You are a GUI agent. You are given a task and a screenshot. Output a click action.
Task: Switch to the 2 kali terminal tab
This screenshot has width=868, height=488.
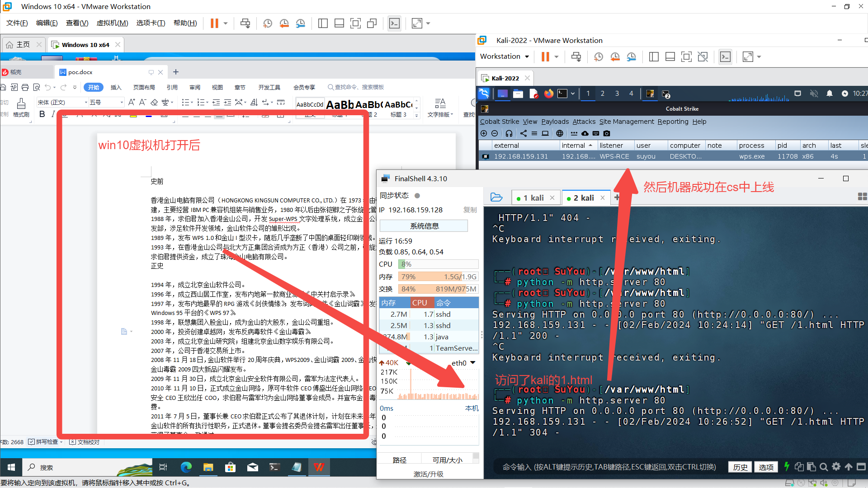583,198
